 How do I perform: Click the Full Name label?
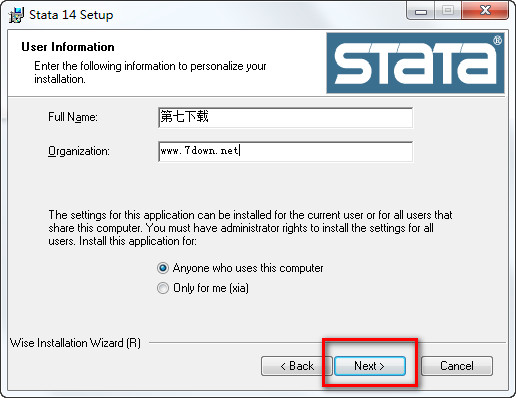point(73,117)
